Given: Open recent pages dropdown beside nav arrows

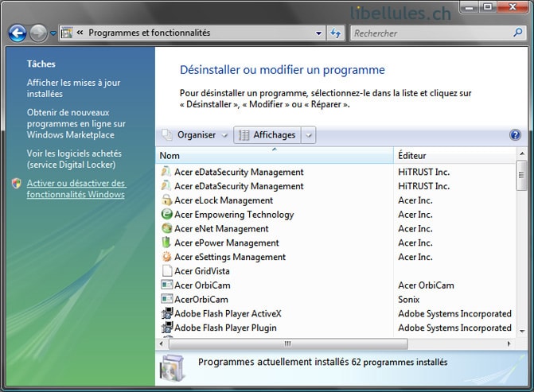Looking at the screenshot, I should click(x=53, y=33).
